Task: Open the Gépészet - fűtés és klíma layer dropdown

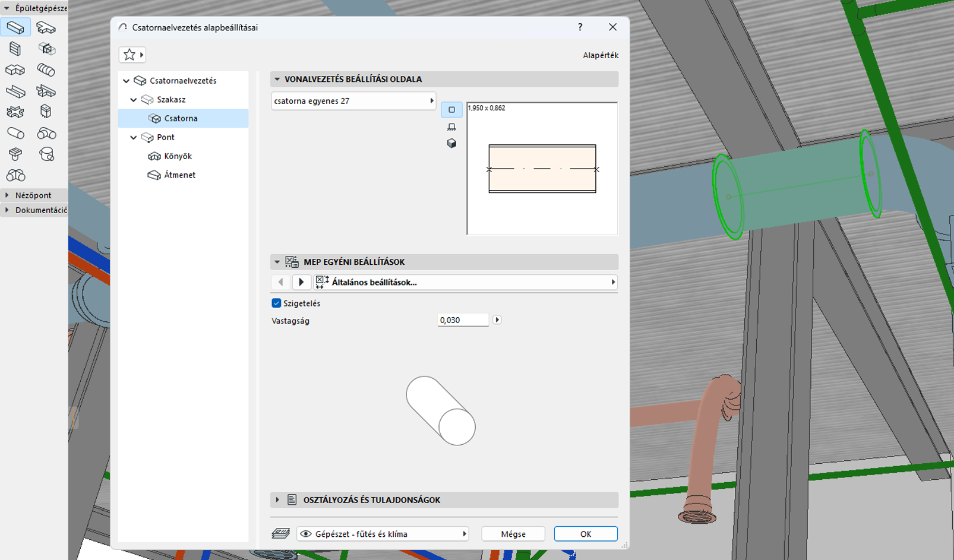Action: tap(383, 534)
